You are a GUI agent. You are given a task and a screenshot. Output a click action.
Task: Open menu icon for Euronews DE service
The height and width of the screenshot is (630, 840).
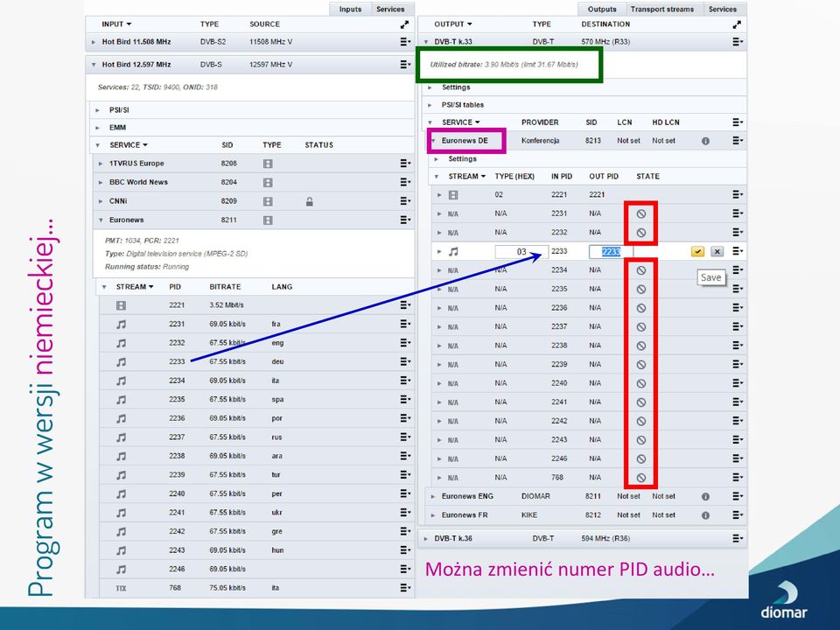pyautogui.click(x=738, y=140)
